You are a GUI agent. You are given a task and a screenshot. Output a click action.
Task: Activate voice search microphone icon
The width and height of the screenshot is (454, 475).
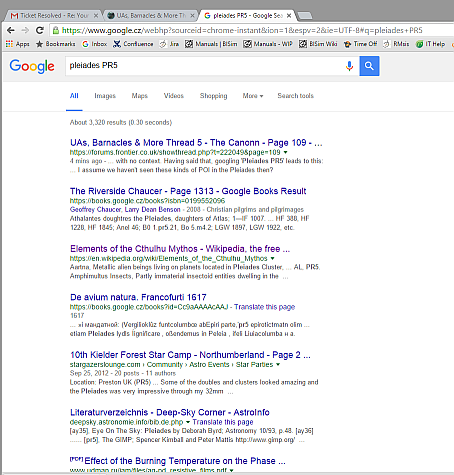[x=349, y=66]
